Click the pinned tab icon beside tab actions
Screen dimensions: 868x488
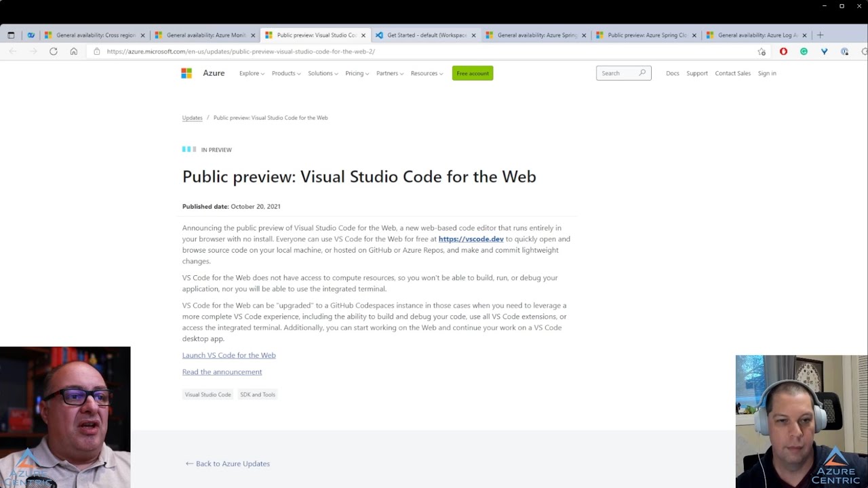31,35
